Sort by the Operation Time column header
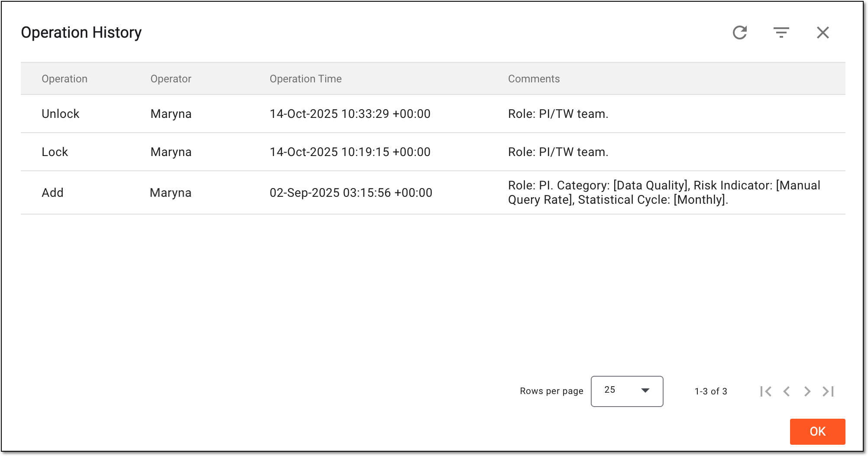Screen dimensions: 868x456 (x=305, y=79)
